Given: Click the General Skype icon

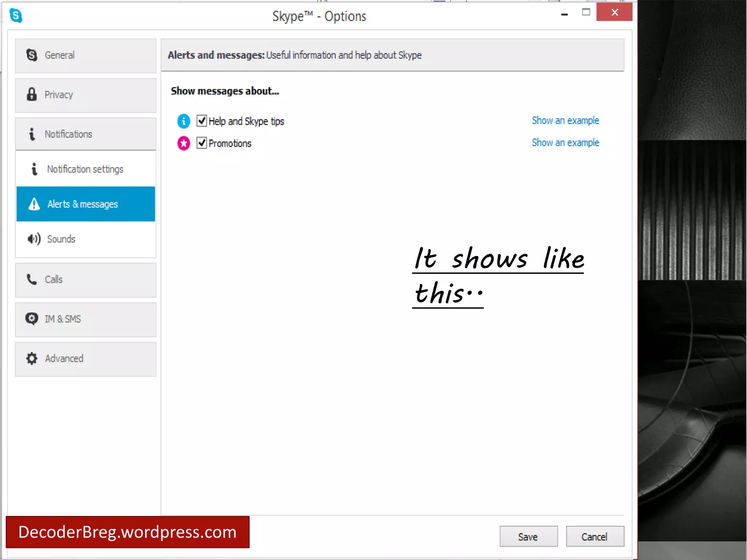Looking at the screenshot, I should (x=32, y=55).
